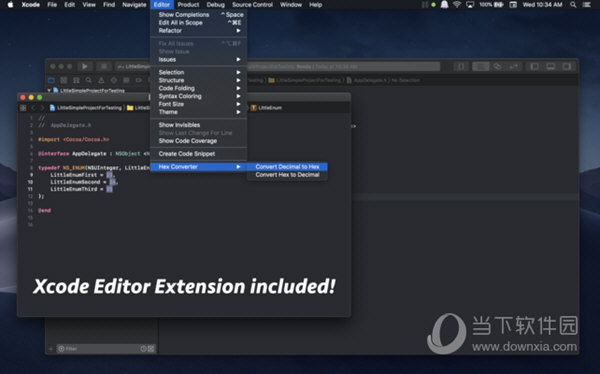Highlight the Hex Converter menu item
This screenshot has height=374, width=600.
tap(198, 167)
